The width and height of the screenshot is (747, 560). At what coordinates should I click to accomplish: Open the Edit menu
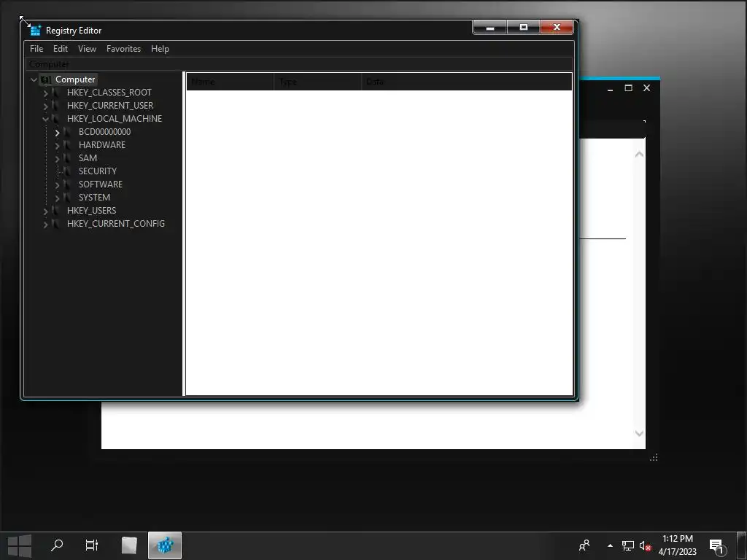click(x=60, y=49)
